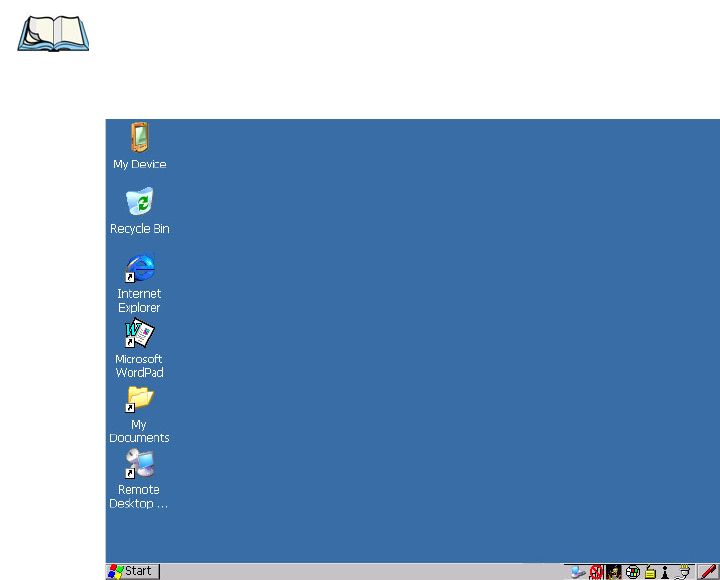Click the open book note icon

click(53, 33)
